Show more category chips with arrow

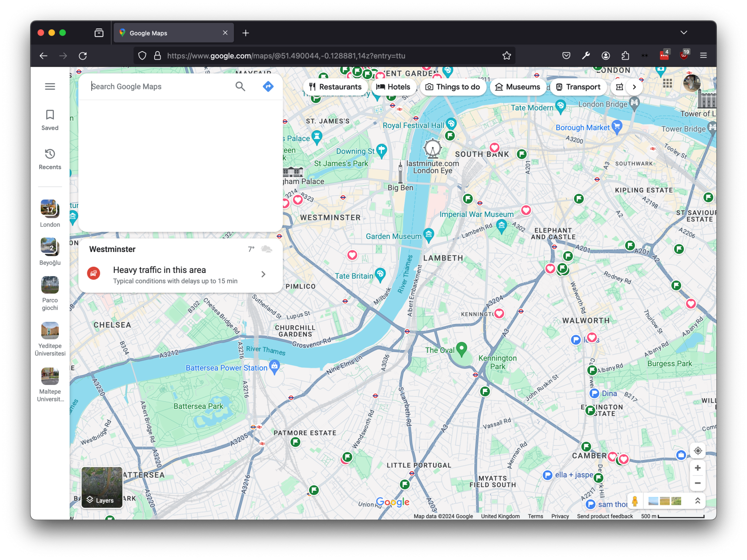click(634, 87)
